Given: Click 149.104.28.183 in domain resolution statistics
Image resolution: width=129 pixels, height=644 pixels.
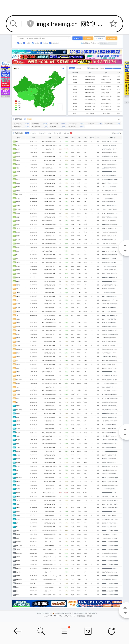Looking at the screenshot, I should [109, 124].
